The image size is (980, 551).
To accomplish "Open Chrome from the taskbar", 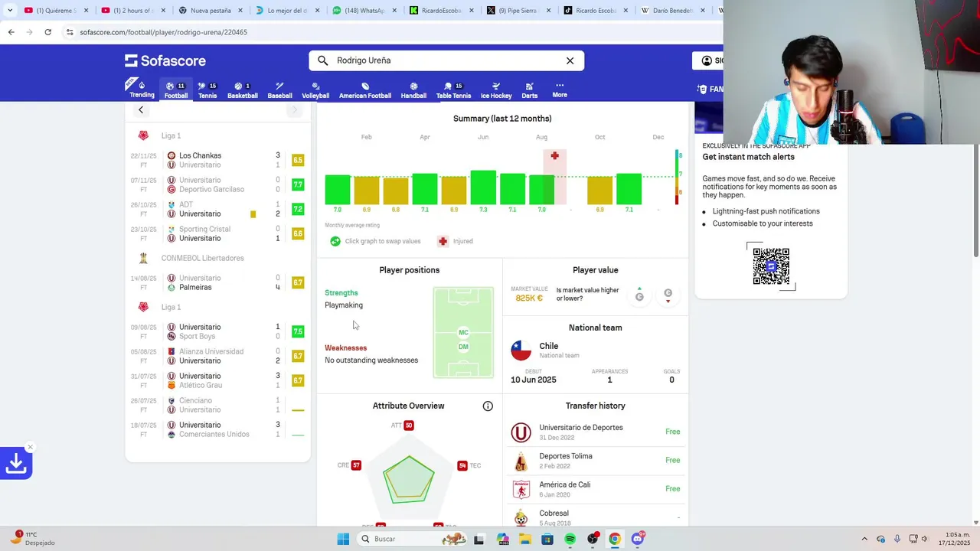I will 614,539.
